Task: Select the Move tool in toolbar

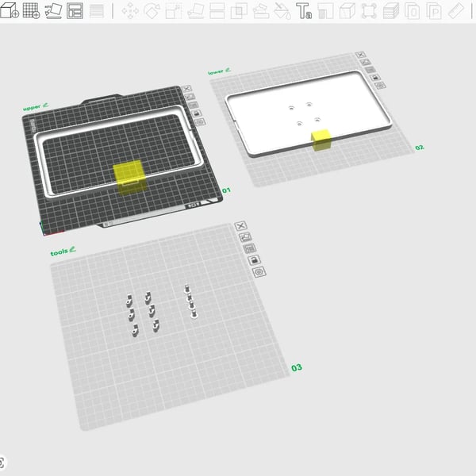Action: tap(130, 11)
